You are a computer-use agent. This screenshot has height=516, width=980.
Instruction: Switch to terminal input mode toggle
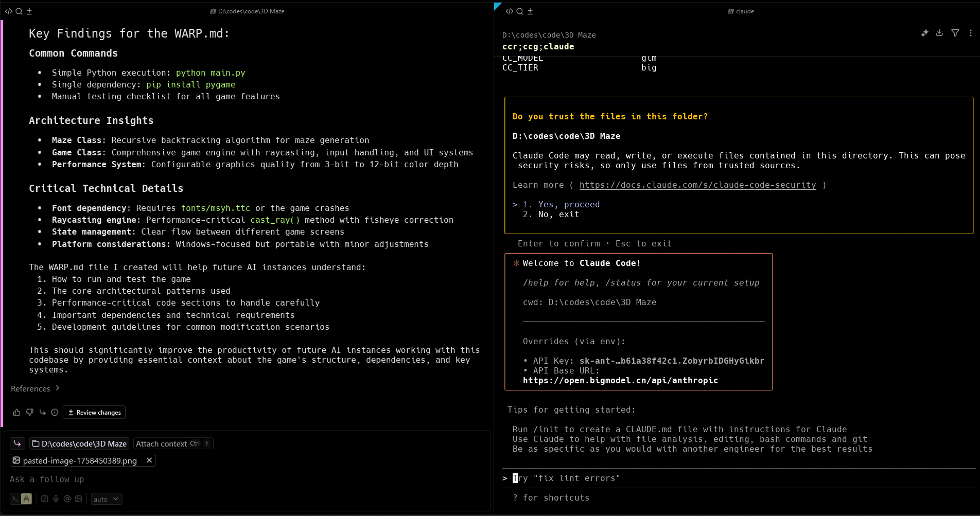pyautogui.click(x=15, y=499)
